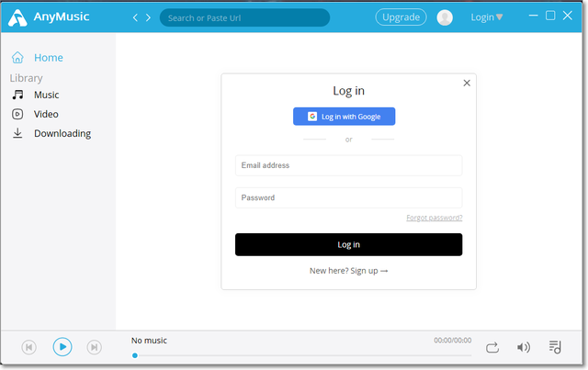Click the playback progress slider
Viewport: 588px width, 370px height.
[303, 355]
